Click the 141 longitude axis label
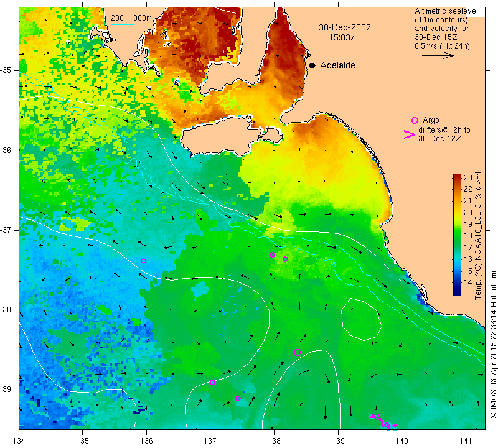 [x=466, y=441]
